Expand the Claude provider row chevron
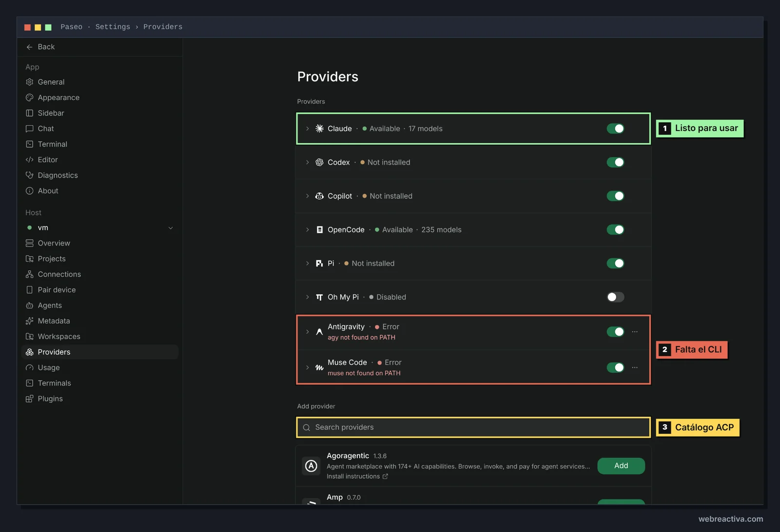 [307, 129]
